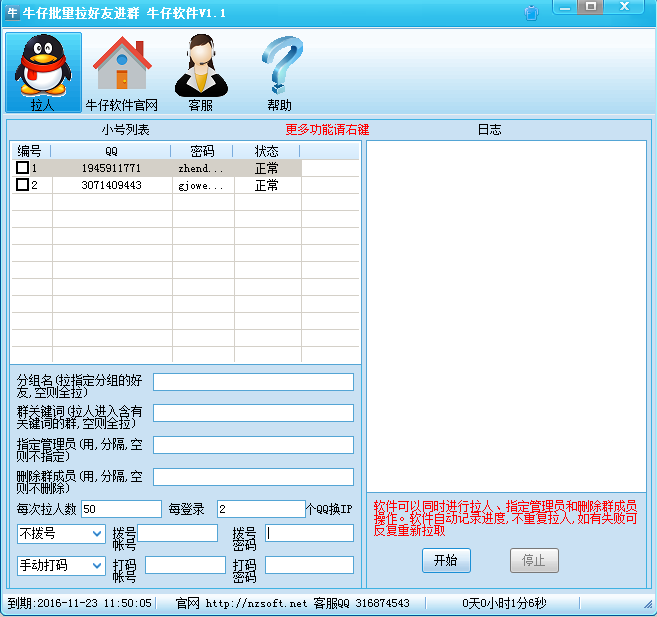
Task: Open the 帮助 question mark icon
Action: tap(280, 72)
